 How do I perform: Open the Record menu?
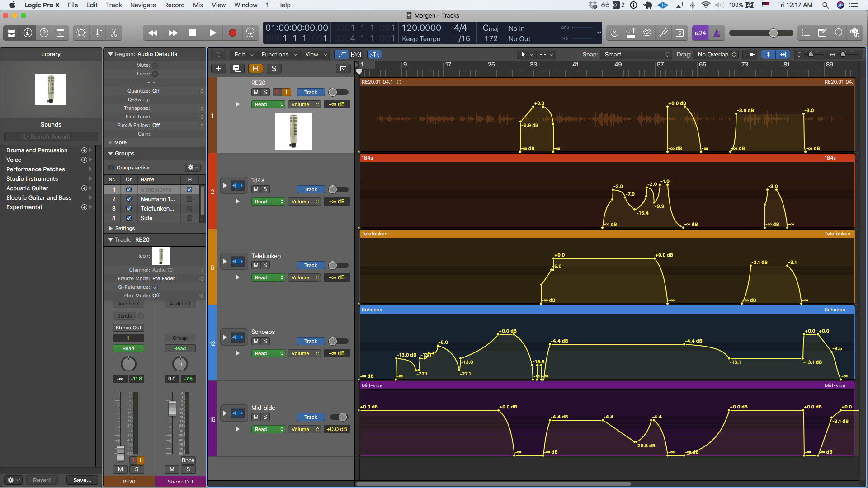(x=174, y=5)
